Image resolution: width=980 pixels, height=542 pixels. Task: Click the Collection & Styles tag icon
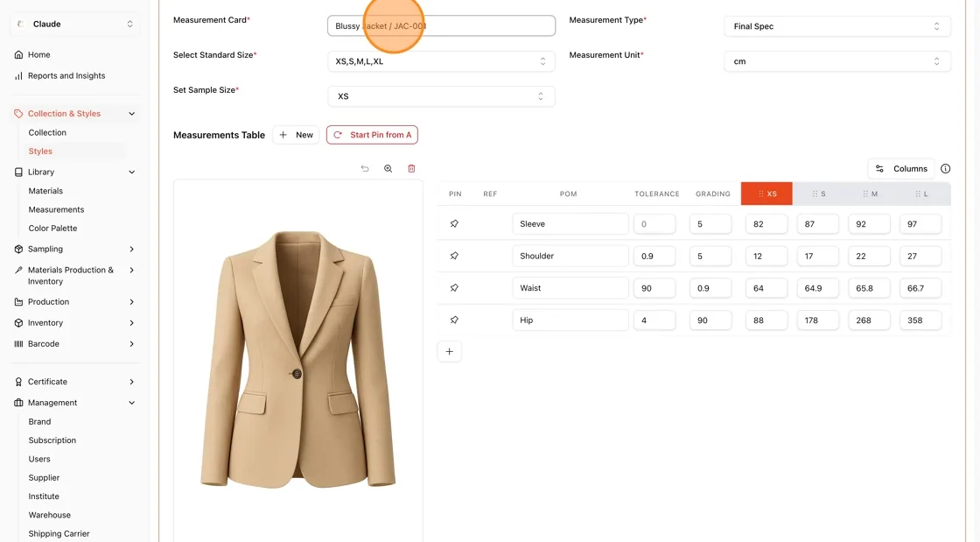click(x=18, y=114)
